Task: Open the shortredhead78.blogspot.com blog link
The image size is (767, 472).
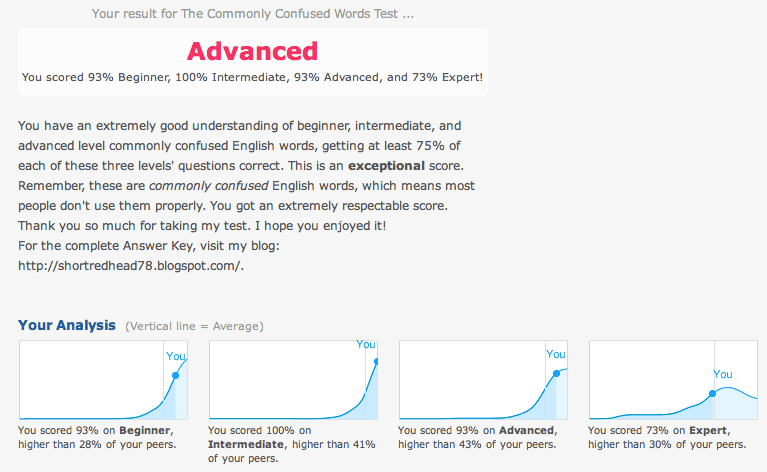Action: coord(131,266)
